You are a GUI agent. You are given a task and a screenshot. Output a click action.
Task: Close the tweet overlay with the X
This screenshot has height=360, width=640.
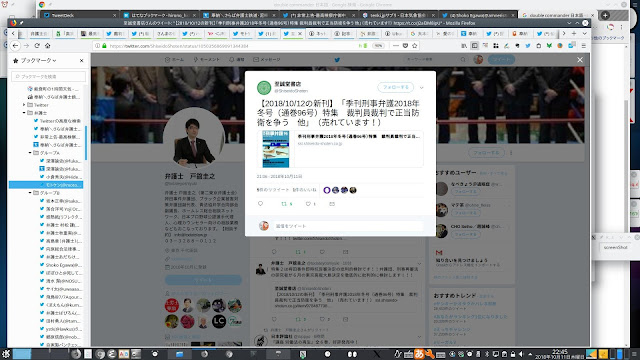[x=580, y=60]
